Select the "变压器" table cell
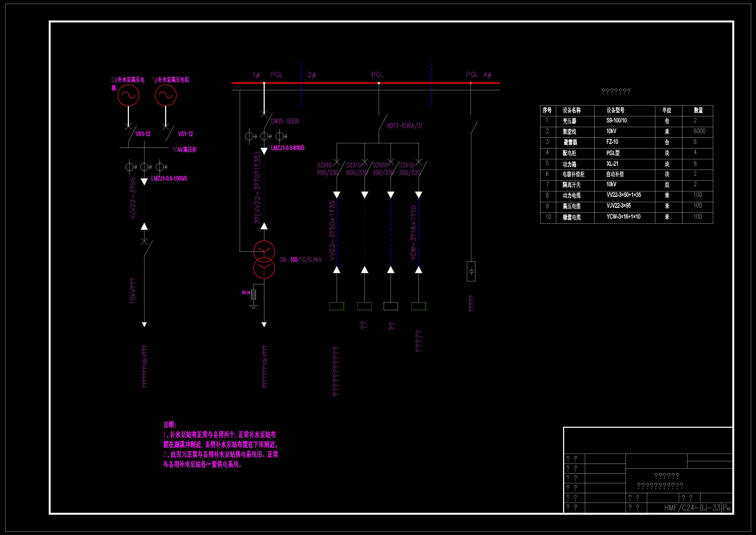Screen dimensions: 756x535 point(569,121)
